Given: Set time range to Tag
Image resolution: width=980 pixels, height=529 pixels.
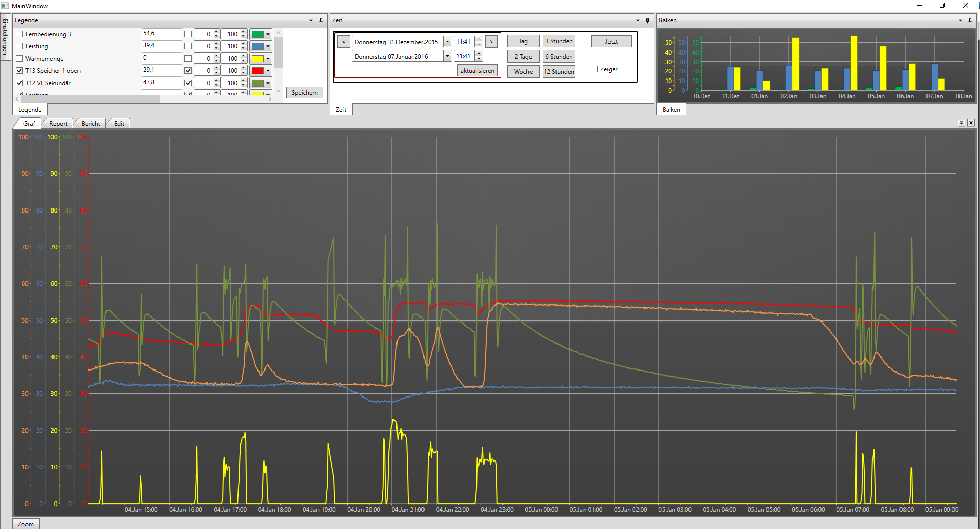Looking at the screenshot, I should 523,41.
